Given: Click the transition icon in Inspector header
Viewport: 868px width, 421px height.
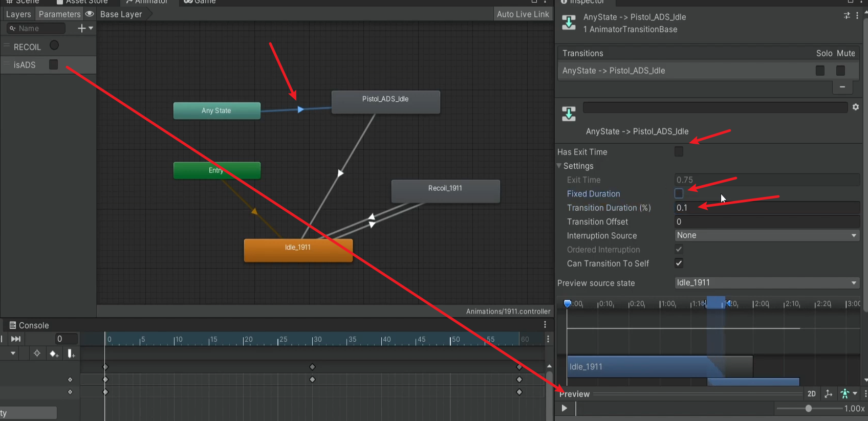Looking at the screenshot, I should [569, 23].
